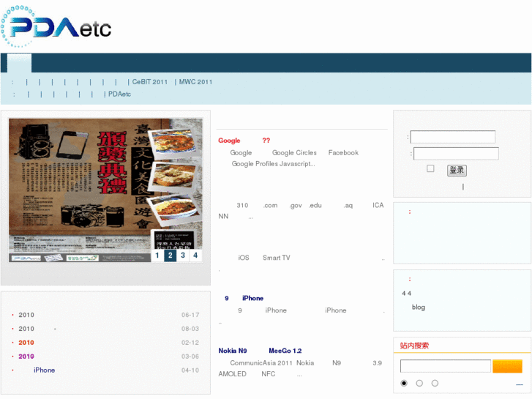Click the orange search button
Image resolution: width=532 pixels, height=399 pixels.
click(x=507, y=366)
